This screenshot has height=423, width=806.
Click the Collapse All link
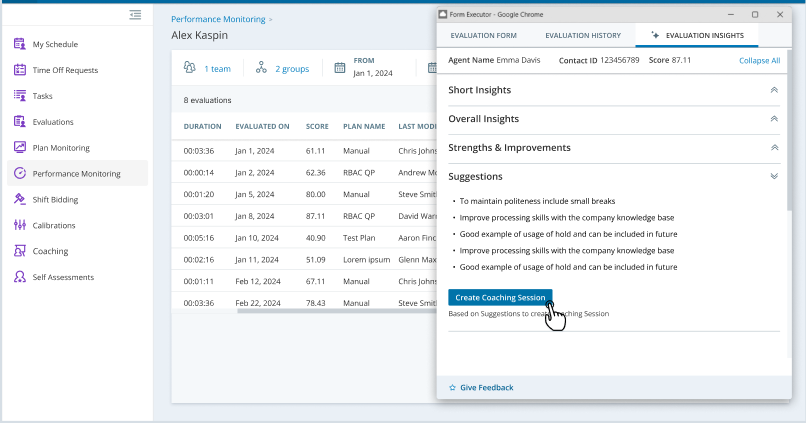click(759, 60)
